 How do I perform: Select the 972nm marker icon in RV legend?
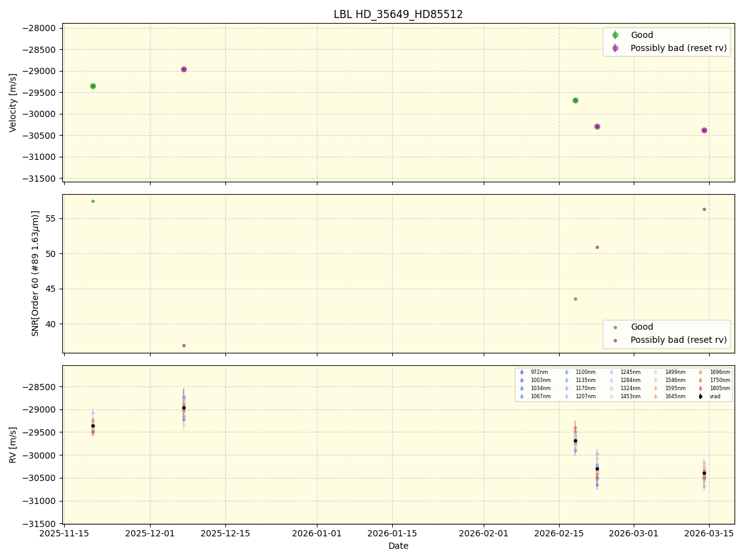tap(521, 372)
